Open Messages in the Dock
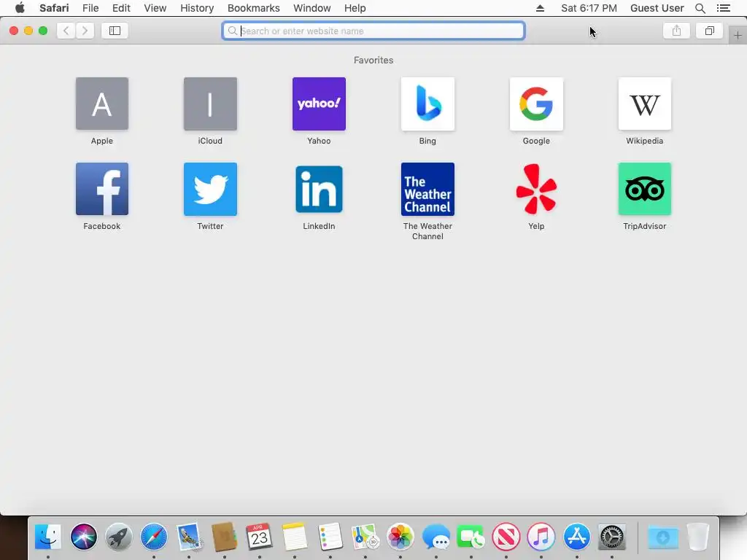 click(436, 537)
